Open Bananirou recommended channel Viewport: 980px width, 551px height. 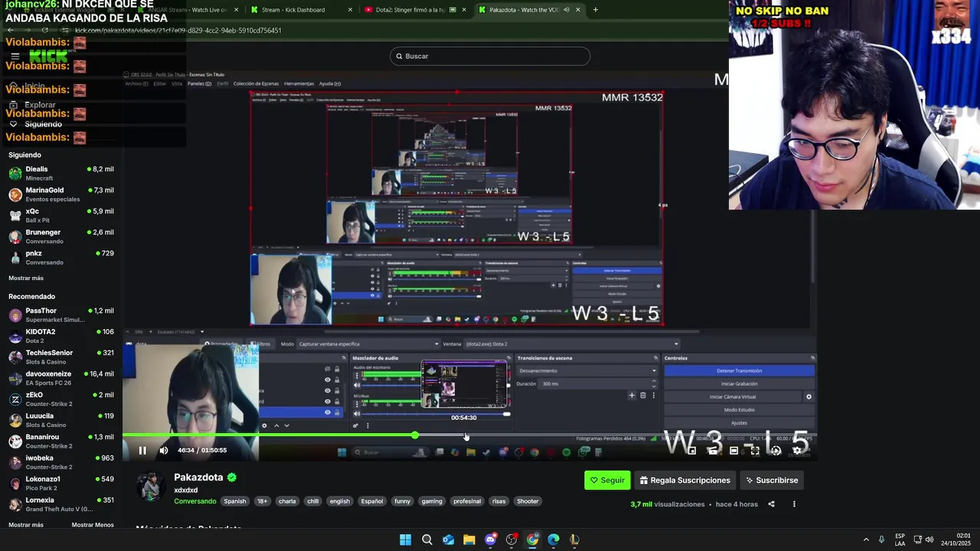coord(61,442)
